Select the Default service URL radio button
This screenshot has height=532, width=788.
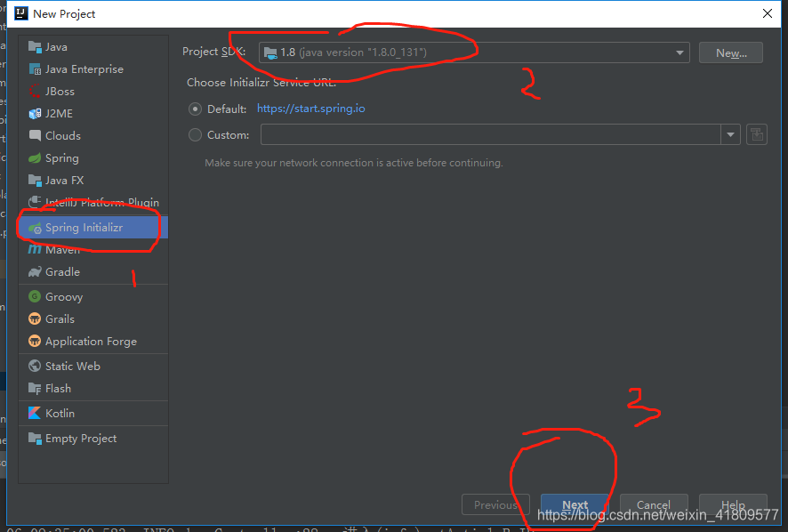coord(195,109)
